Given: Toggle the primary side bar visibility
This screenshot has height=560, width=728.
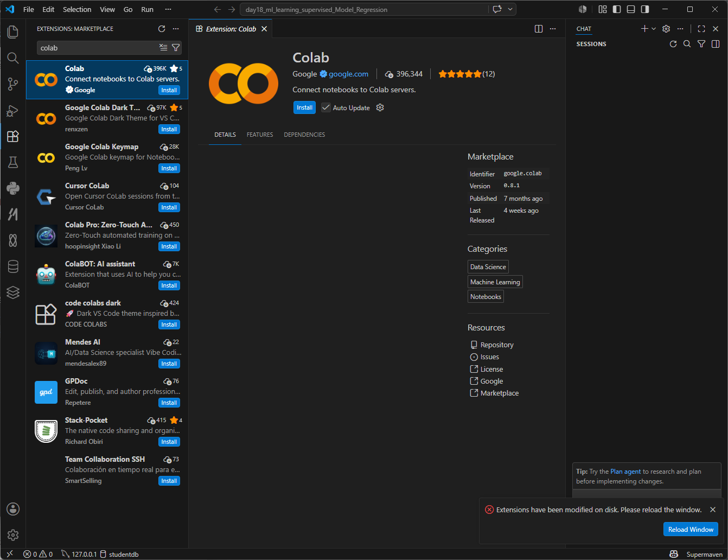Looking at the screenshot, I should point(617,9).
